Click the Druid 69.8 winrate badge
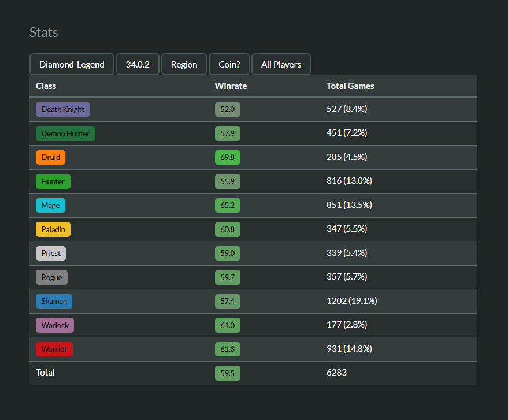 tap(227, 158)
